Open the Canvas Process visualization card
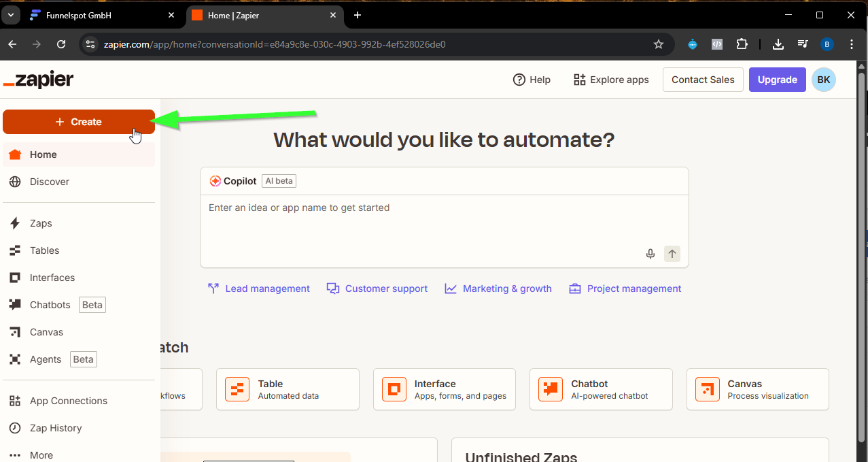Viewport: 868px width, 462px height. 758,389
